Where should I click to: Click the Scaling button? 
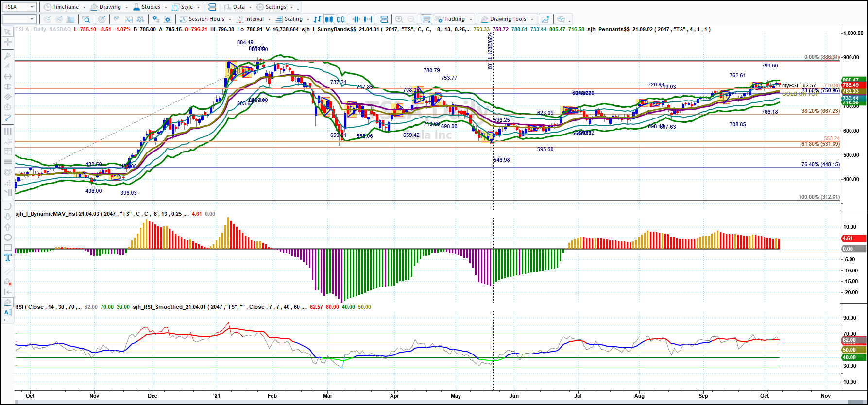pos(289,19)
